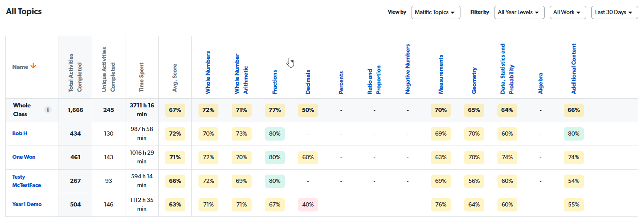The image size is (644, 221).
Task: Open the Matific Topics view dropdown
Action: (436, 12)
